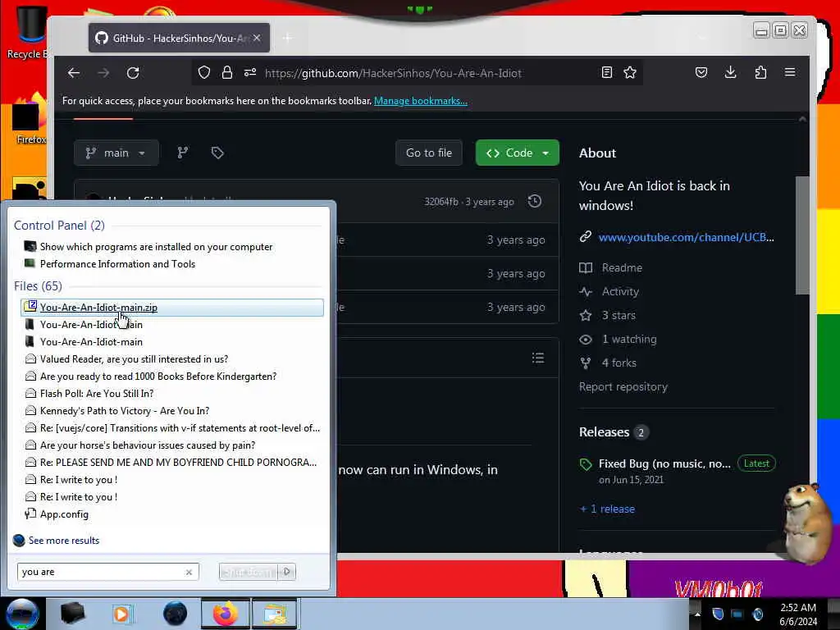Open the README outline list icon

538,358
